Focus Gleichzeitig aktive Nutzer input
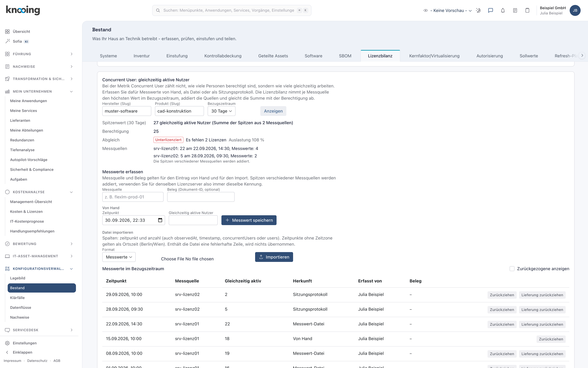Image resolution: width=588 pixels, height=368 pixels. click(x=193, y=220)
